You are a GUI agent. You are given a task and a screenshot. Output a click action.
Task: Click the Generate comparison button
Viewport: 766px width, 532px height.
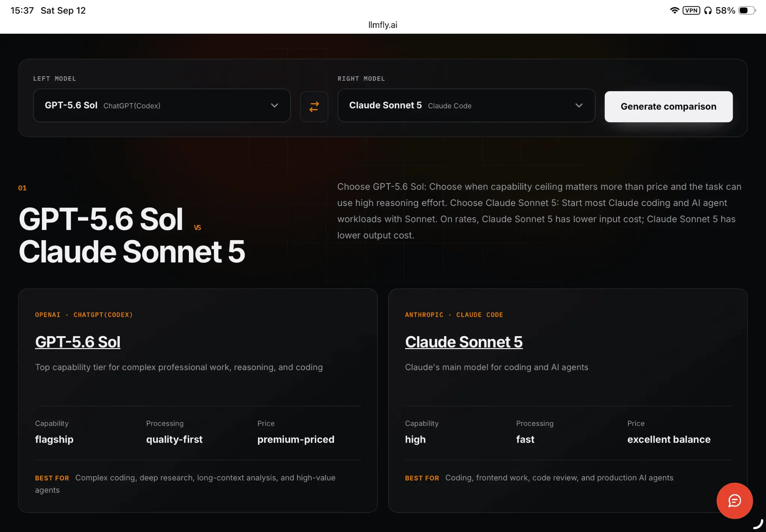(x=668, y=107)
